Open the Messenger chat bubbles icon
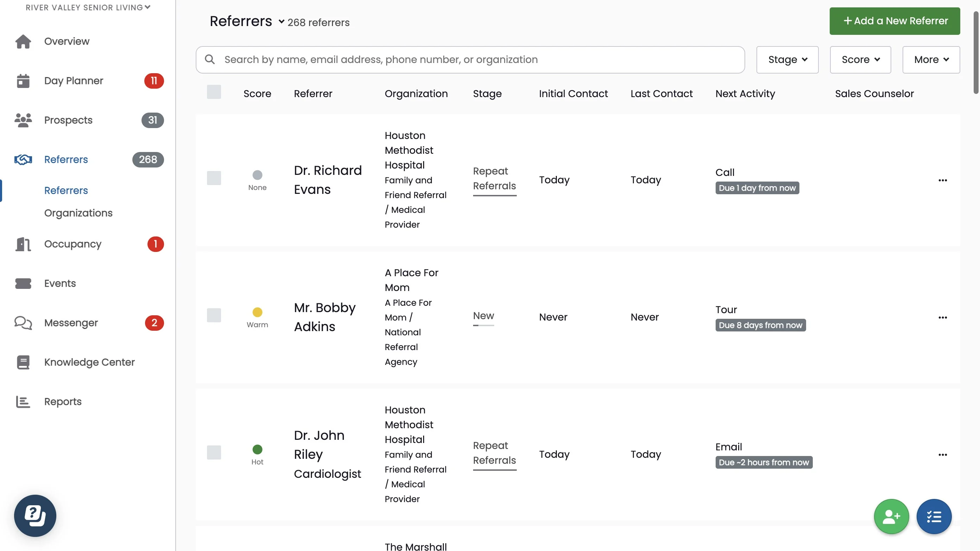Screen dimensions: 980x551 coord(23,323)
